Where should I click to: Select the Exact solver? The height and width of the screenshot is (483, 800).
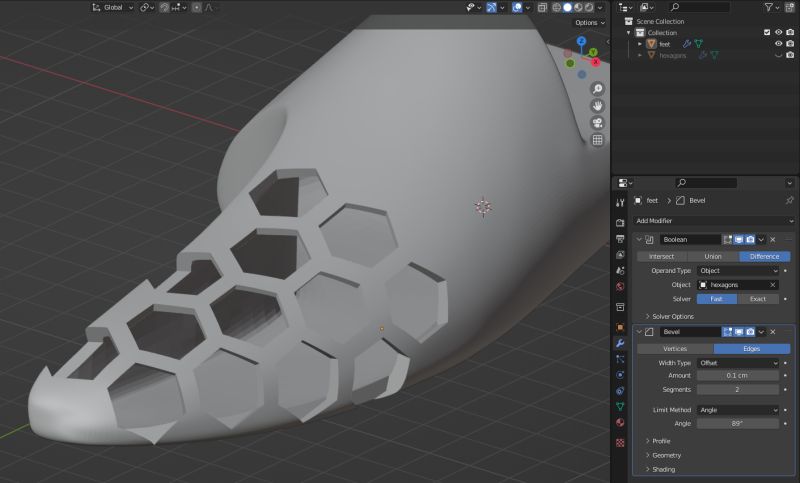point(758,299)
